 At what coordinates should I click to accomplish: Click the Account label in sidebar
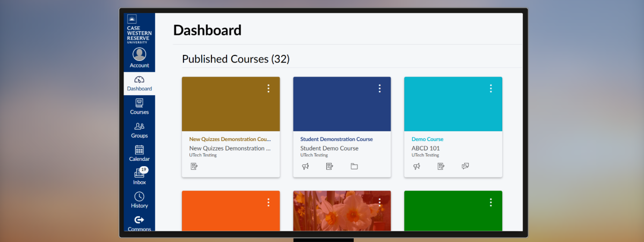(140, 66)
